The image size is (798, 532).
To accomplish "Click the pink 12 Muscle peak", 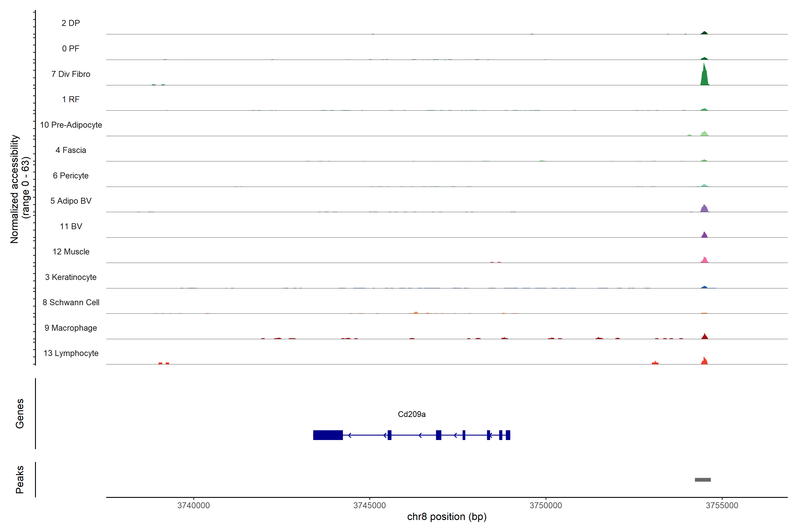I will click(705, 261).
